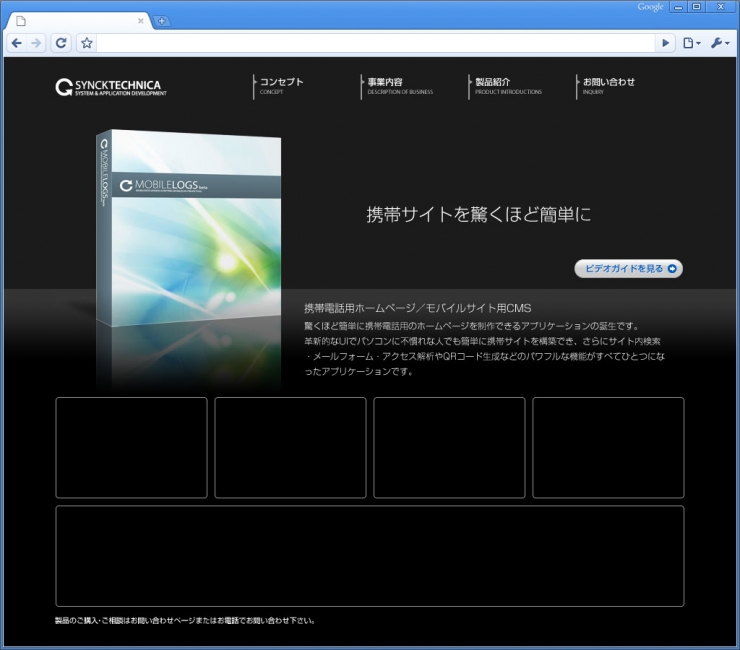Click the browser forward arrow

36,43
